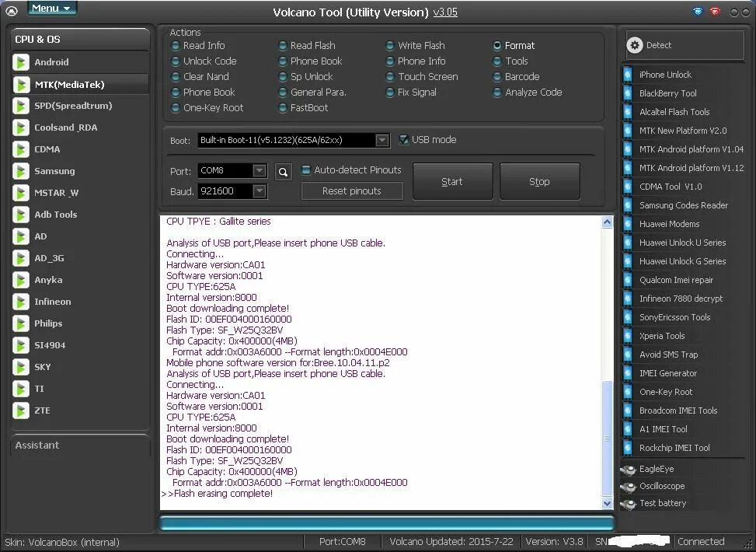Click the log scrollbar down arrow
Image resolution: width=756 pixels, height=552 pixels.
pos(608,503)
